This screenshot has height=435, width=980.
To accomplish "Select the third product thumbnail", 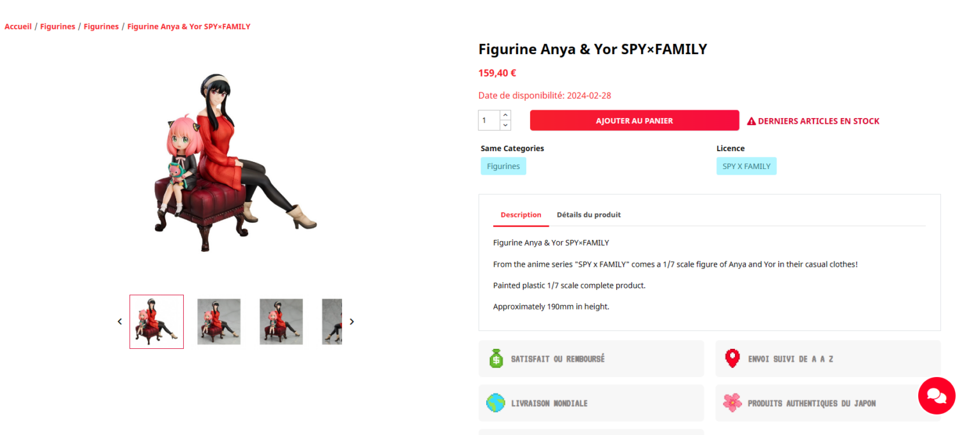I will [281, 321].
